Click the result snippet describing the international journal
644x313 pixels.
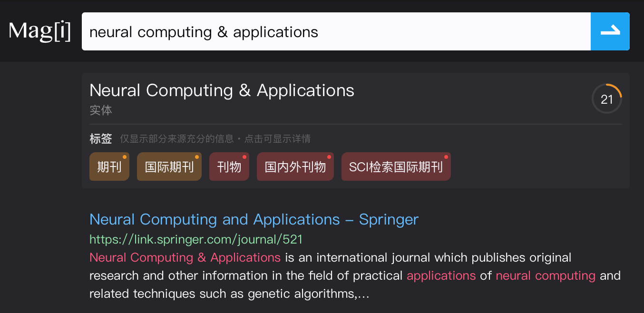coord(355,275)
